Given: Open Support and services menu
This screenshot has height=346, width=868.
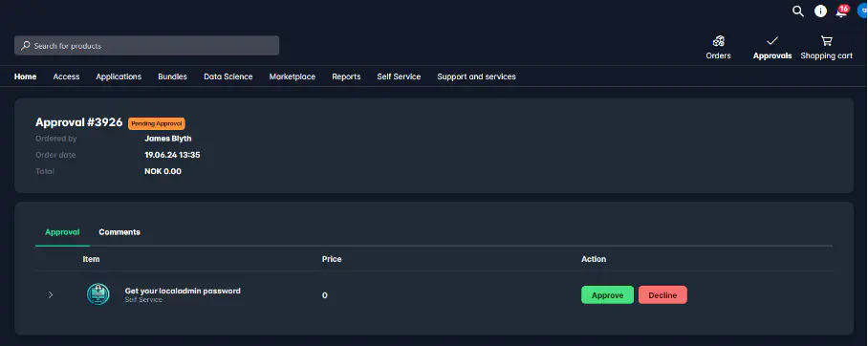Looking at the screenshot, I should click(477, 76).
